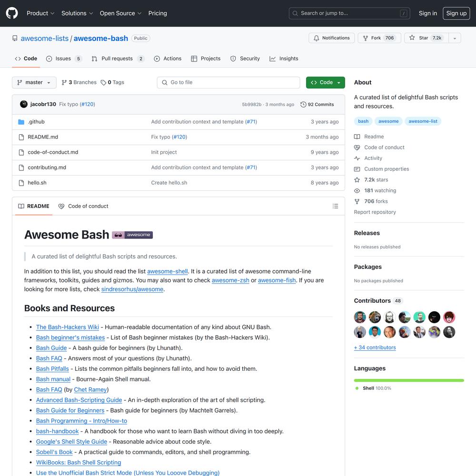Open the awesome-shell link
Image resolution: width=476 pixels, height=476 pixels.
point(168,271)
